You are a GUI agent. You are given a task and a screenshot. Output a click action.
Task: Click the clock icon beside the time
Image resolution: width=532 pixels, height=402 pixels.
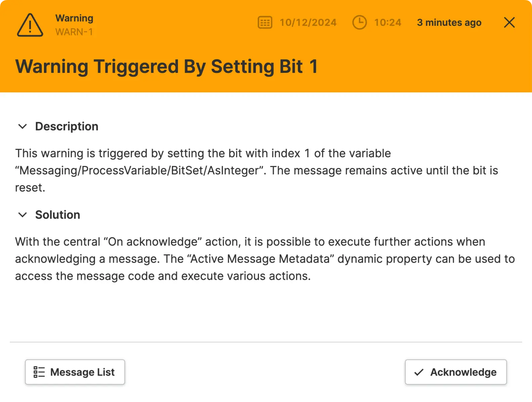(x=359, y=23)
